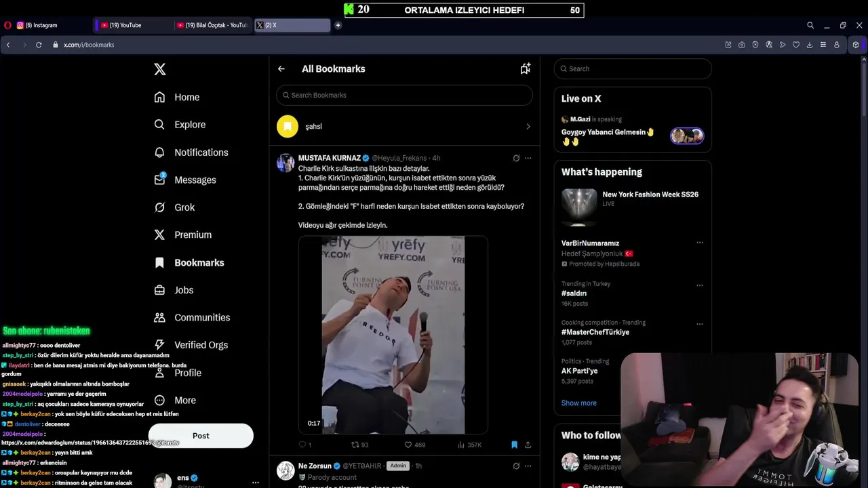This screenshot has width=868, height=488.
Task: Open Home from the sidebar
Action: [177, 97]
